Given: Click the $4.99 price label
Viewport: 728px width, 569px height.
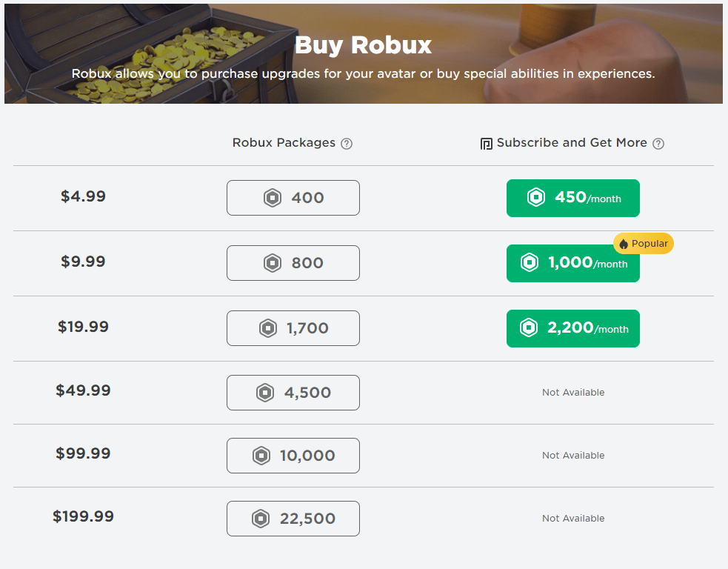Looking at the screenshot, I should click(83, 196).
